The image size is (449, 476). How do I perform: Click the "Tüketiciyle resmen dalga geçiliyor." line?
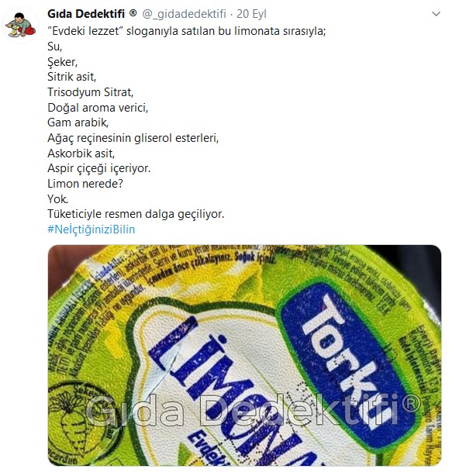pos(136,214)
